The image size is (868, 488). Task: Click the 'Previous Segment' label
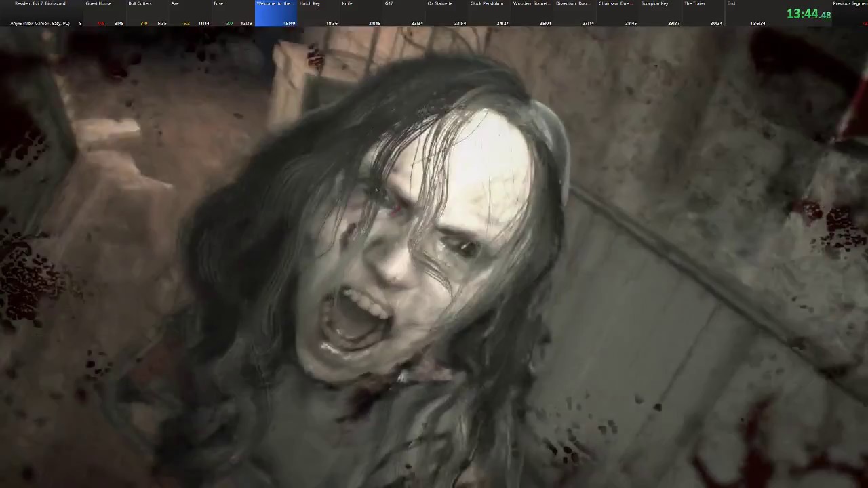(850, 3)
